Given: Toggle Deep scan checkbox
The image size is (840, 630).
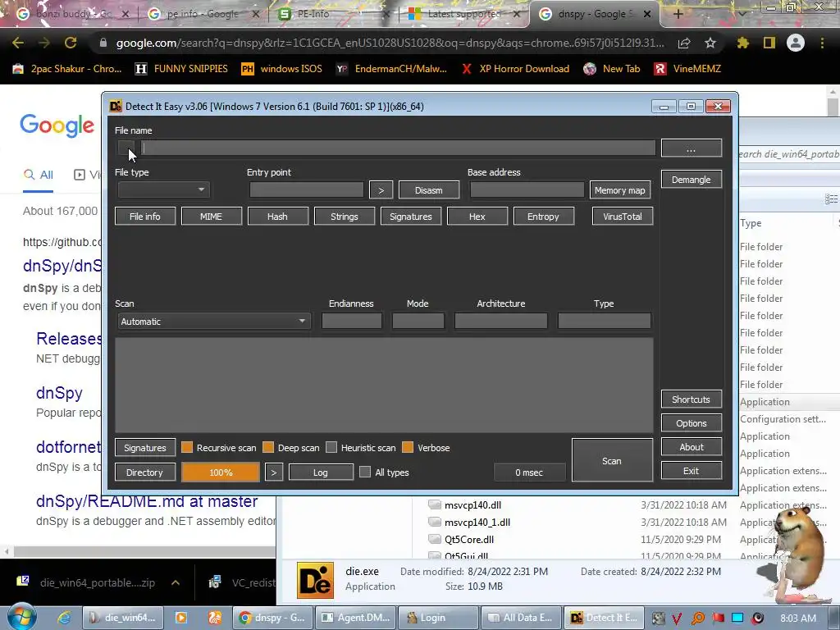Looking at the screenshot, I should coord(268,447).
